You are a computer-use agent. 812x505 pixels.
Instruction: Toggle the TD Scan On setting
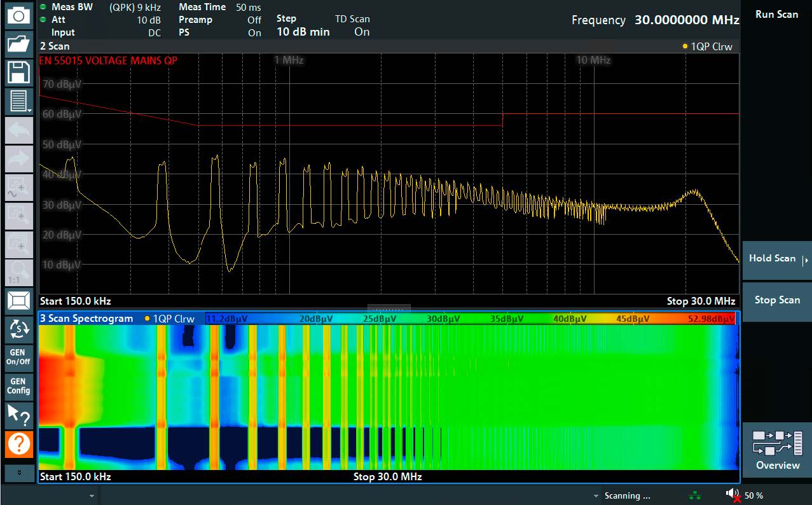coord(362,32)
